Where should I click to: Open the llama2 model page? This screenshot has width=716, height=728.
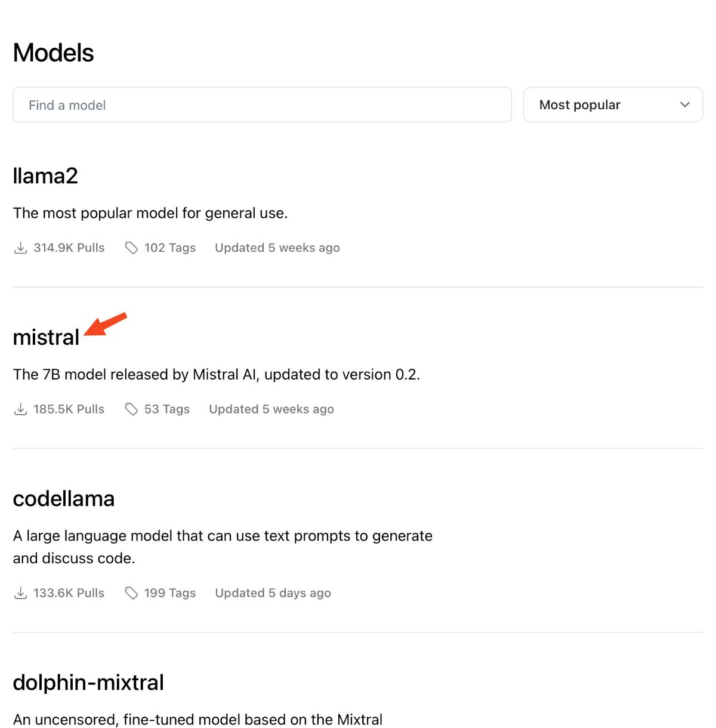point(45,176)
